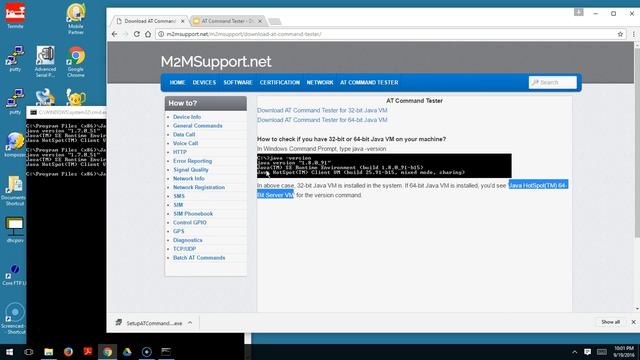Open Task View on the taskbar

click(x=29, y=352)
